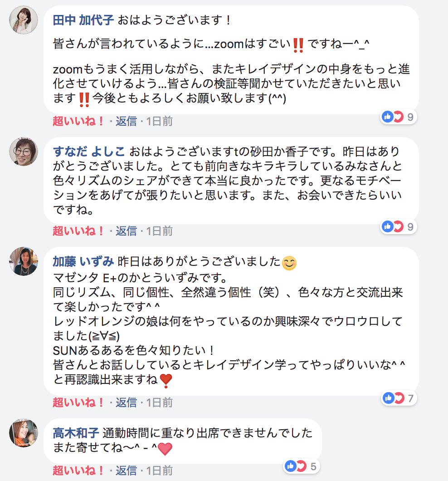This screenshot has height=481, width=448.
Task: Open すなだ よしこ's profile avatar
Action: [24, 151]
